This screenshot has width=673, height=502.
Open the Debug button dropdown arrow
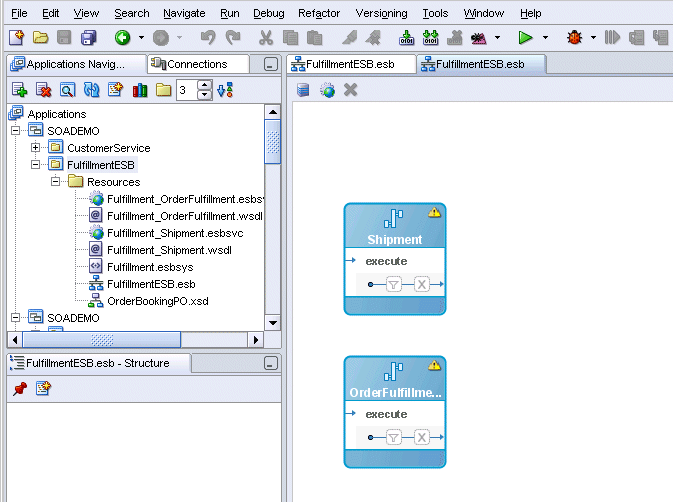tap(594, 38)
